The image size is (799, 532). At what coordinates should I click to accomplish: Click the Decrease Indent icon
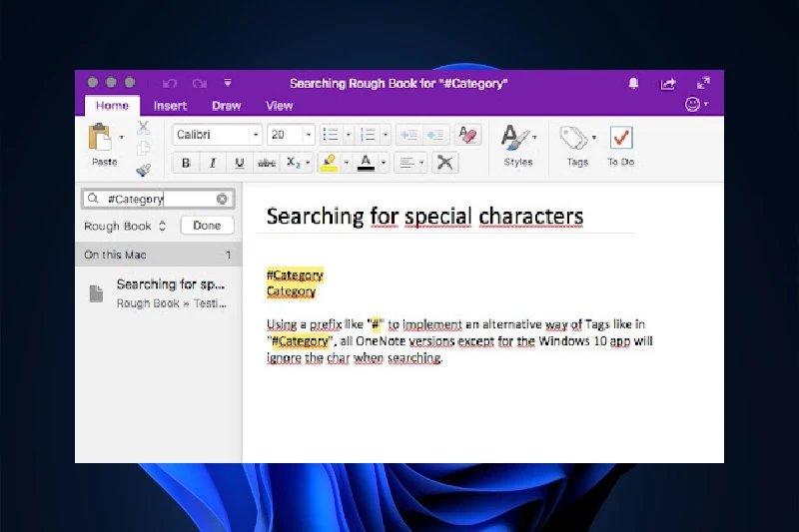pyautogui.click(x=408, y=135)
